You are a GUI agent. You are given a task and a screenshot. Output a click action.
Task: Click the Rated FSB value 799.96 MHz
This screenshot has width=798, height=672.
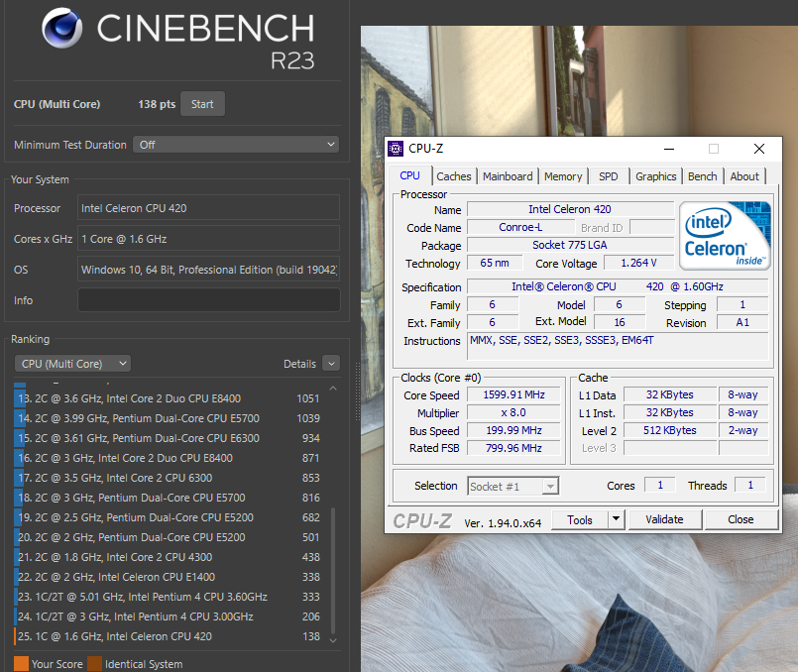514,448
